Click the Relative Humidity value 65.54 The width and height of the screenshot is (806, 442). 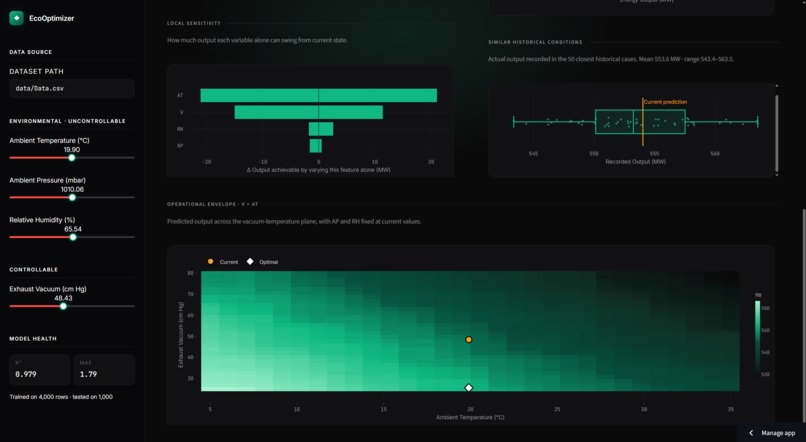(73, 229)
